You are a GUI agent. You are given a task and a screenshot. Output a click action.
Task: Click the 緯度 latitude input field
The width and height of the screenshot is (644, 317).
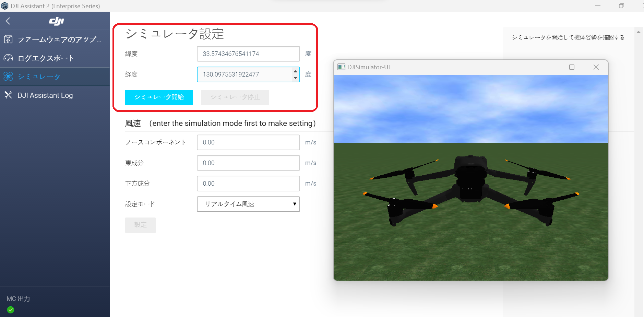pyautogui.click(x=248, y=54)
